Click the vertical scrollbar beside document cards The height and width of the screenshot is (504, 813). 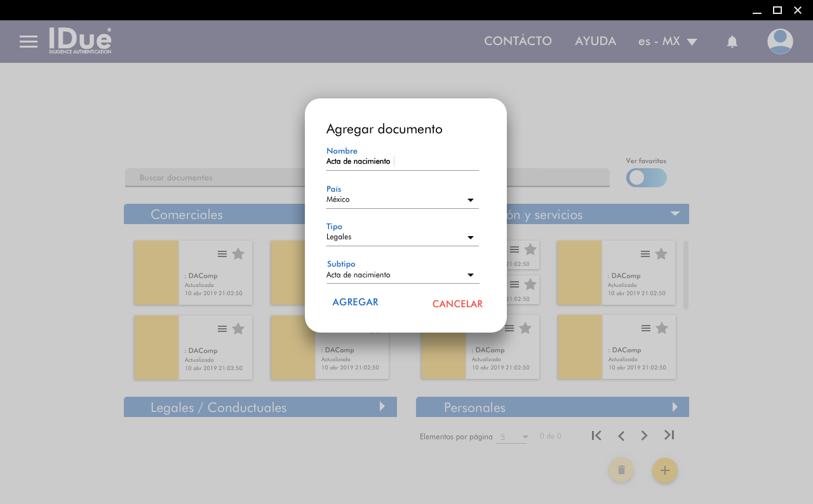(686, 274)
